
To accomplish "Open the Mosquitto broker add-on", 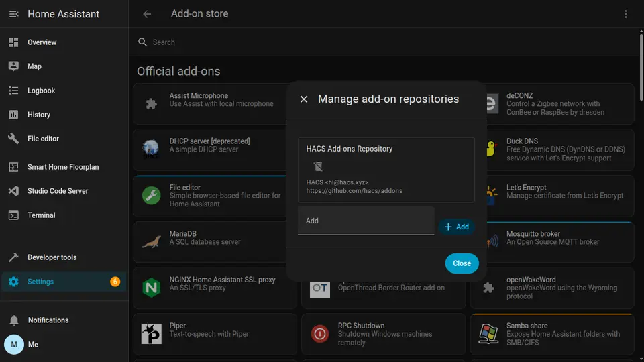I will point(560,242).
